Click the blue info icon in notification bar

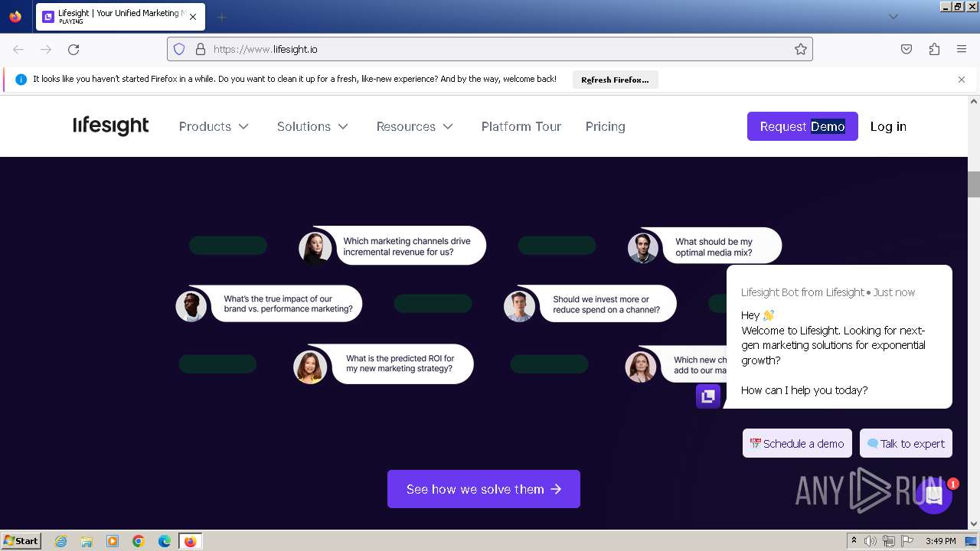click(21, 80)
